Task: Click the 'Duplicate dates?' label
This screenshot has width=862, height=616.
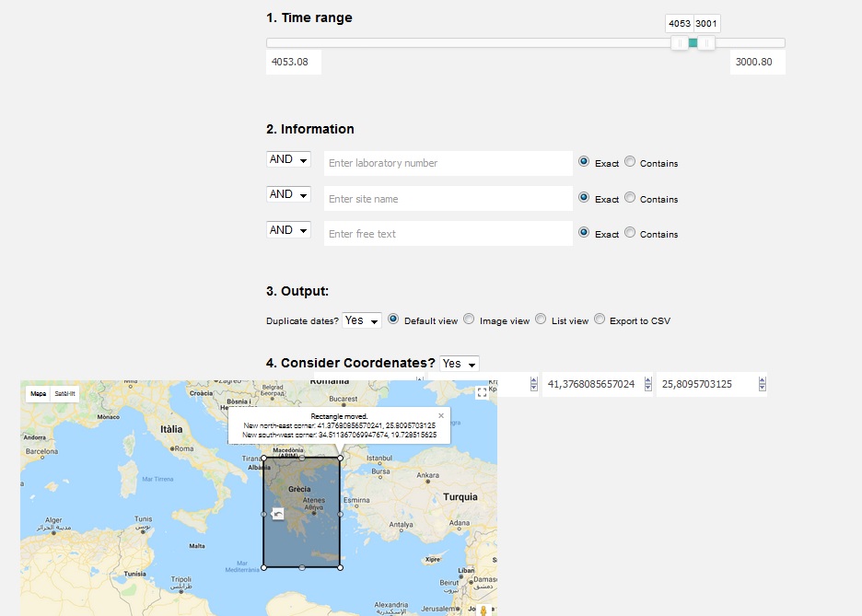Action: click(x=302, y=321)
